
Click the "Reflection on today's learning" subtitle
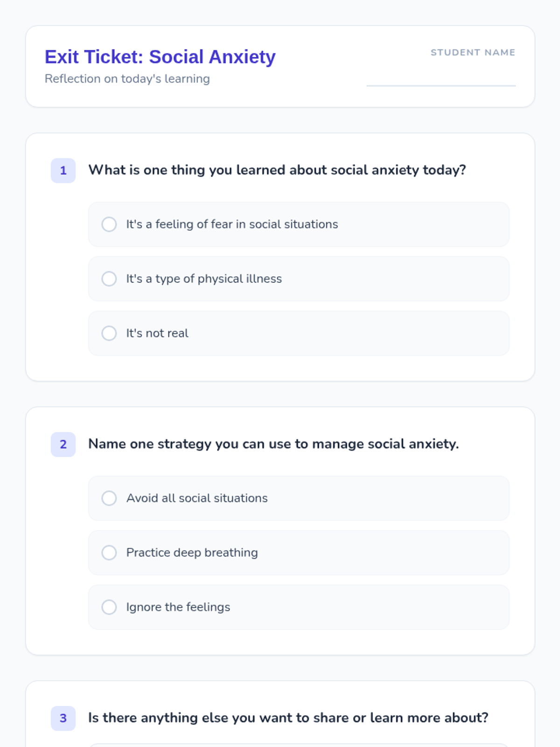tap(127, 79)
